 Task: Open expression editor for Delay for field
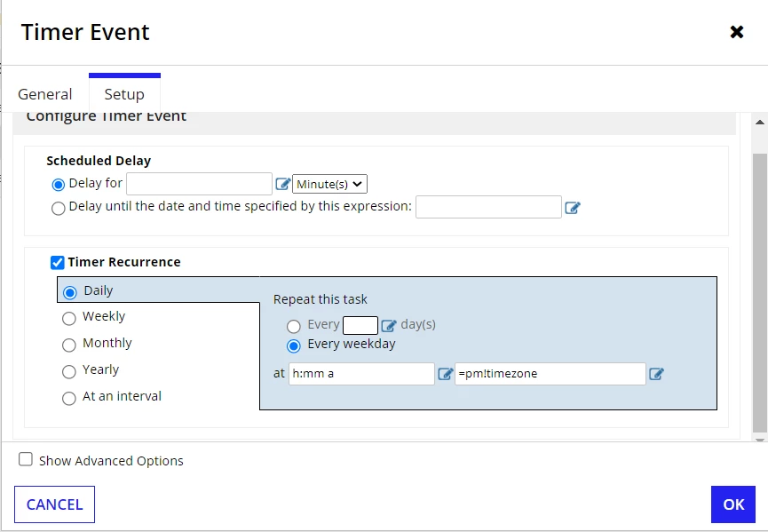pyautogui.click(x=282, y=184)
